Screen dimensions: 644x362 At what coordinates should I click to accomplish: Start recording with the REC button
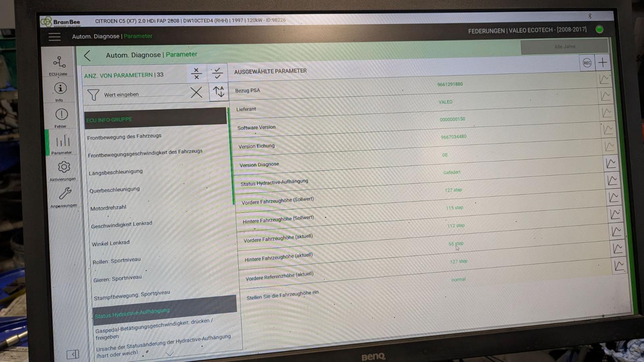[587, 63]
